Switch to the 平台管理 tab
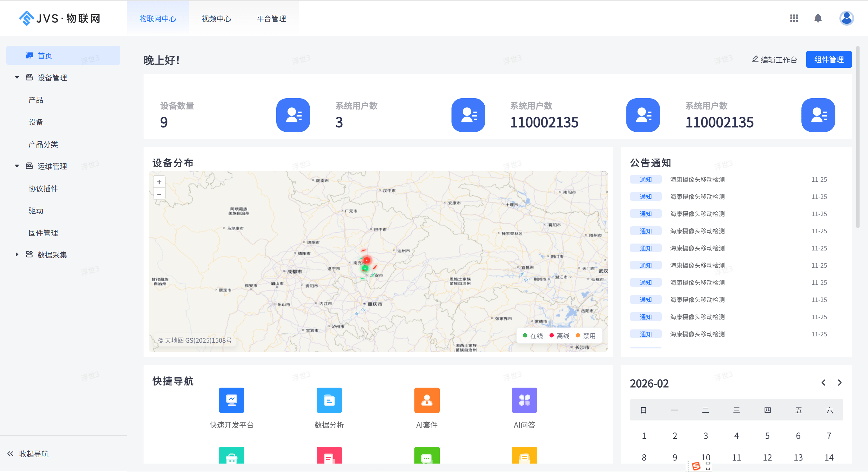Viewport: 868px width, 472px height. point(271,19)
